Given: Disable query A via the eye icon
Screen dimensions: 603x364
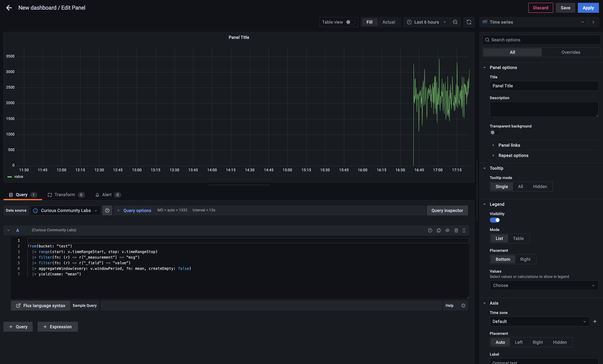Looking at the screenshot, I should tap(448, 230).
